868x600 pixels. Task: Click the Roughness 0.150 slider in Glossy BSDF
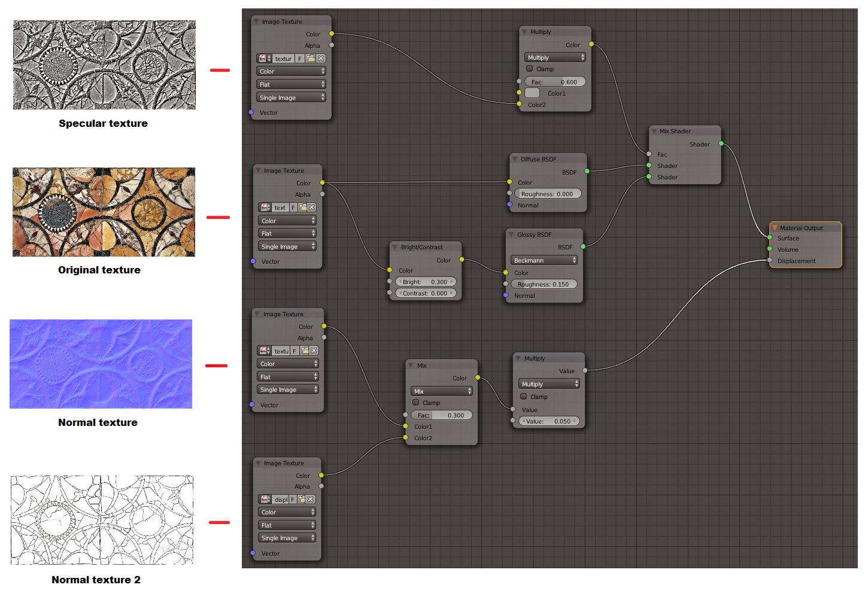[544, 284]
